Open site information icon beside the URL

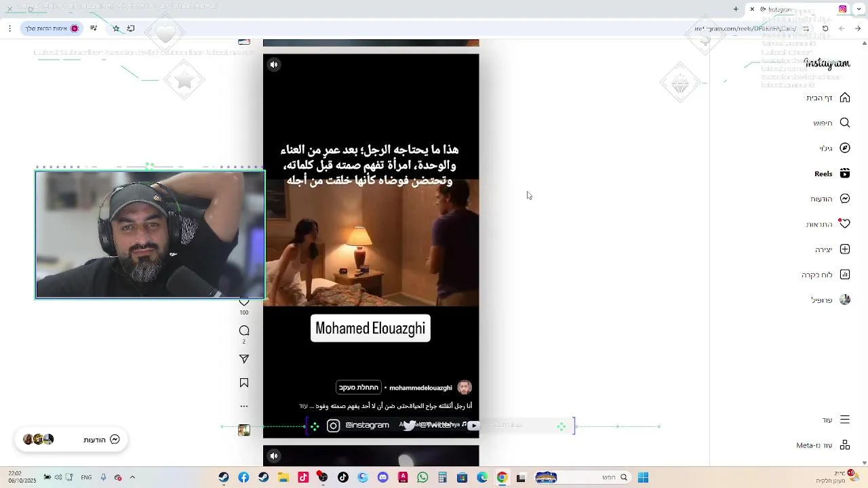pyautogui.click(x=806, y=28)
